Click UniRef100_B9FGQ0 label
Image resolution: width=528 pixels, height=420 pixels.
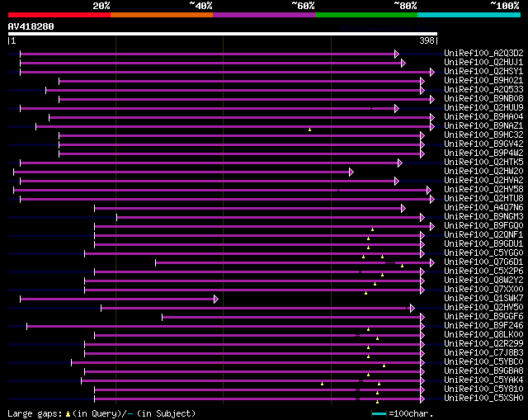[483, 226]
